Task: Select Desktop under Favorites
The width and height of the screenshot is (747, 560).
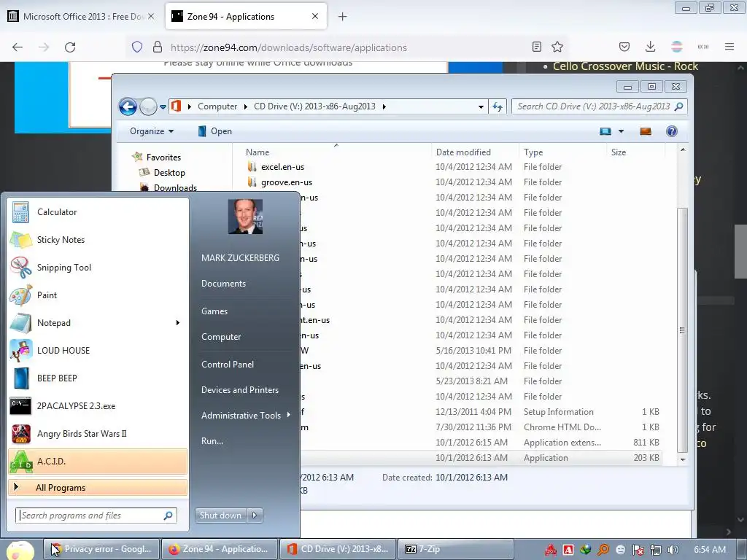Action: click(x=169, y=172)
